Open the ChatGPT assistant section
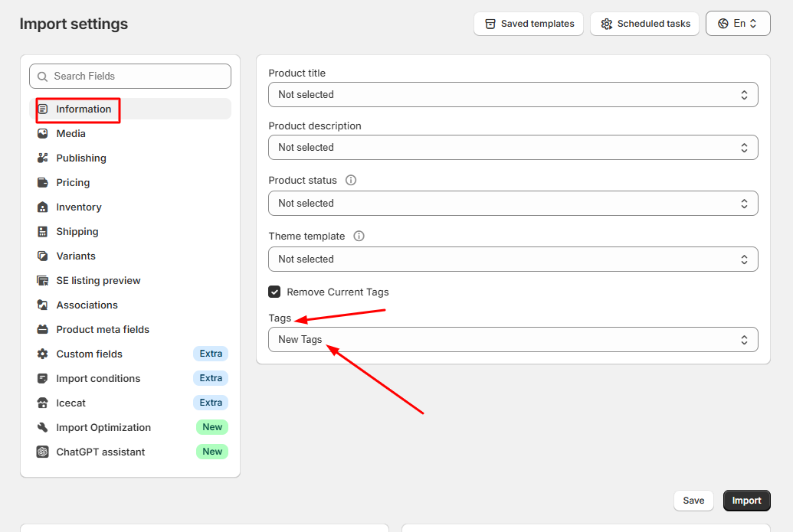The height and width of the screenshot is (532, 793). 130,452
